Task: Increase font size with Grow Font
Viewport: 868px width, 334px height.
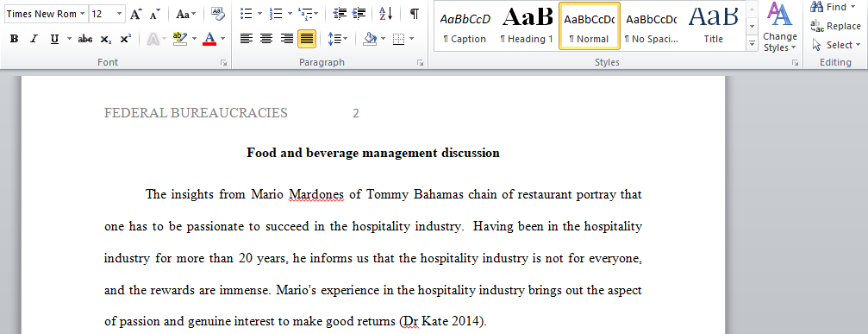Action: (135, 14)
